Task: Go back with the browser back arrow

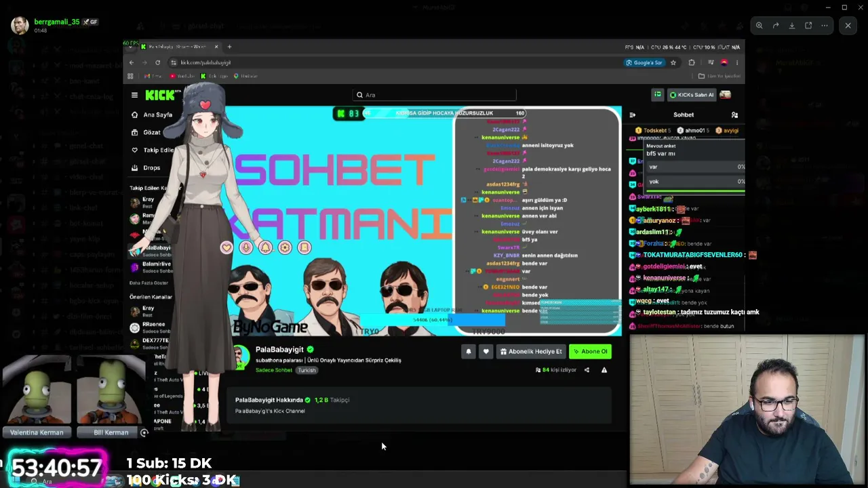Action: pos(132,62)
